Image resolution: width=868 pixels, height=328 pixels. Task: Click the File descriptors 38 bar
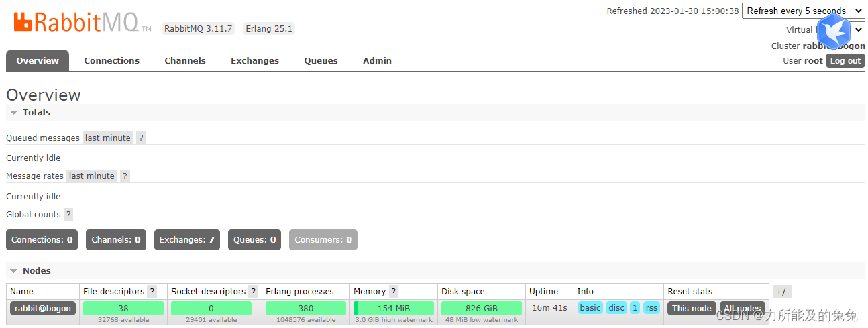[123, 308]
